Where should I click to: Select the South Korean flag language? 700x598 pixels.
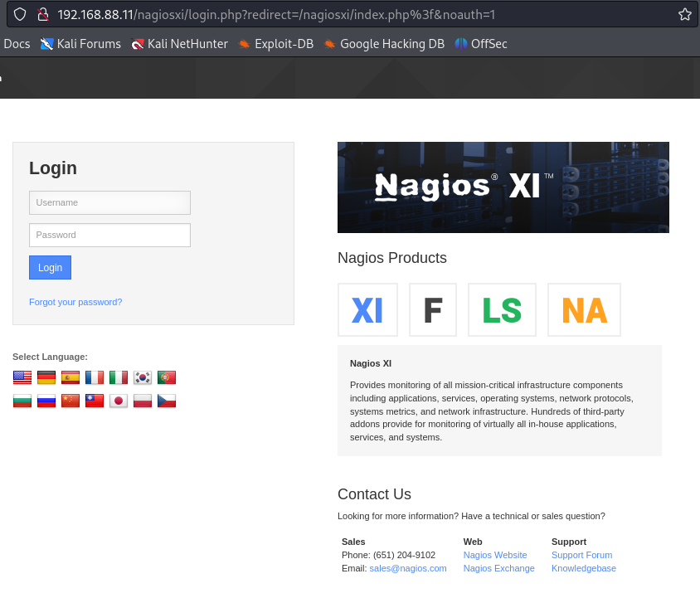pyautogui.click(x=143, y=377)
